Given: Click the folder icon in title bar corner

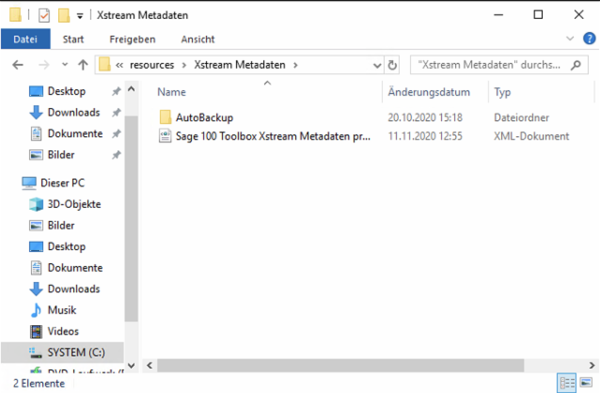Looking at the screenshot, I should (15, 15).
